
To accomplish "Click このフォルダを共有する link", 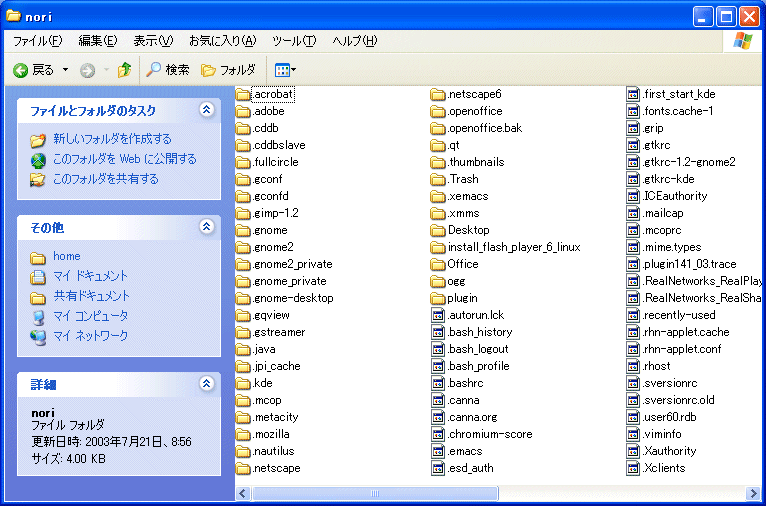I will tap(106, 179).
